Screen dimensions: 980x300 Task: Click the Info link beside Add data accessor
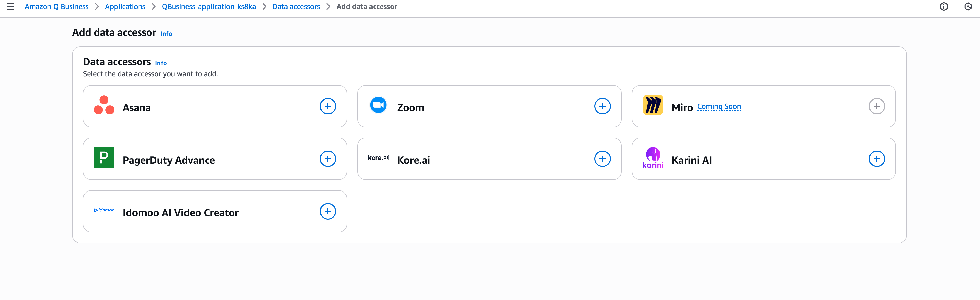pos(166,34)
